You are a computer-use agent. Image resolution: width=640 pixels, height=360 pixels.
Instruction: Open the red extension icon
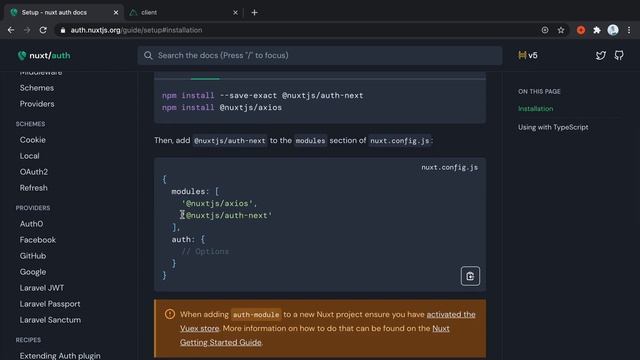tap(581, 30)
